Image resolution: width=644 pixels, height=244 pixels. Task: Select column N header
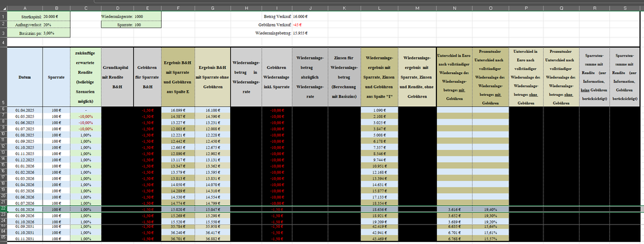coord(454,8)
